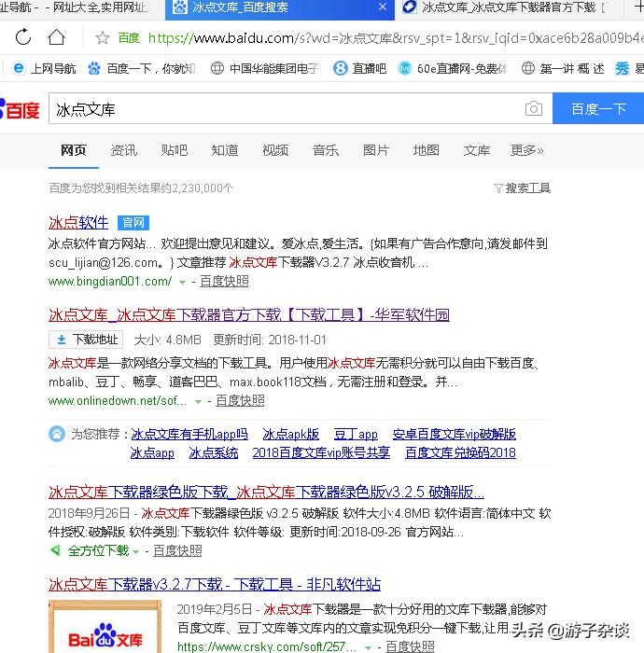Expand the 更多» category menu
The image size is (644, 653).
[x=527, y=150]
